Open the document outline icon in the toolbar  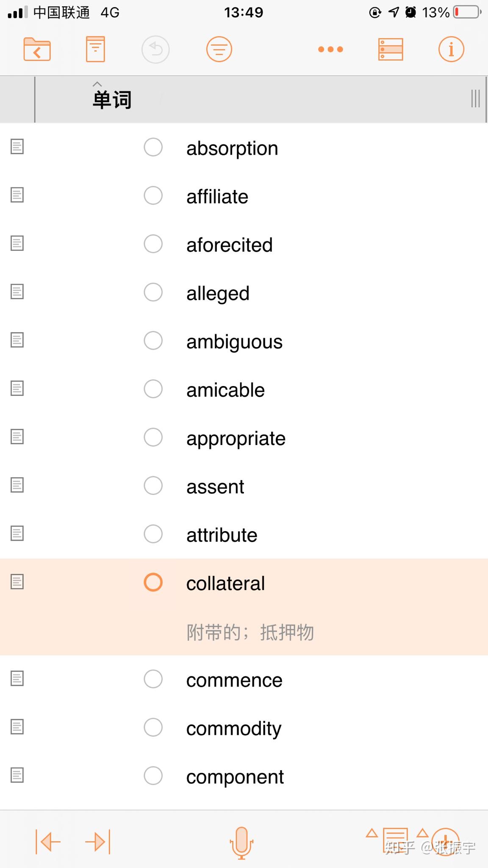pyautogui.click(x=95, y=49)
